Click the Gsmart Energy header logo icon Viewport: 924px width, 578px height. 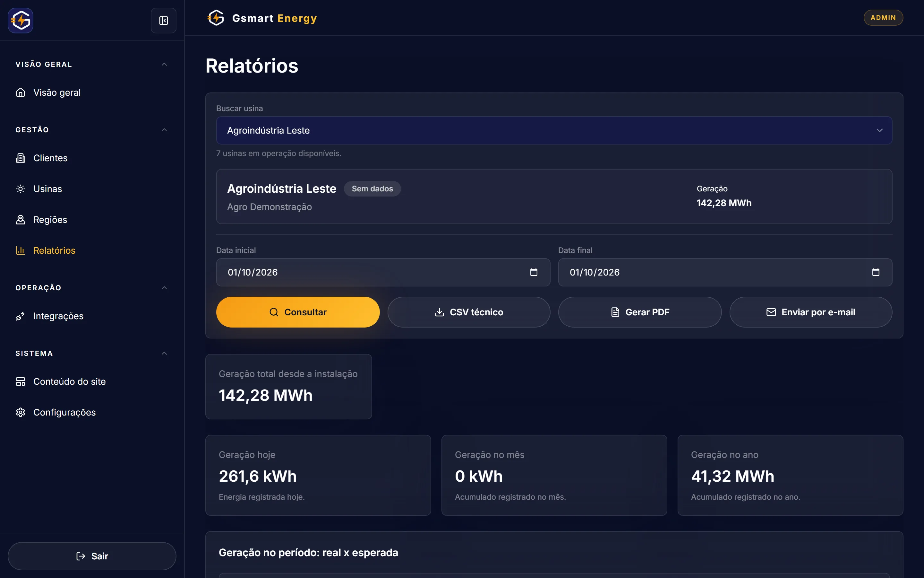coord(216,18)
